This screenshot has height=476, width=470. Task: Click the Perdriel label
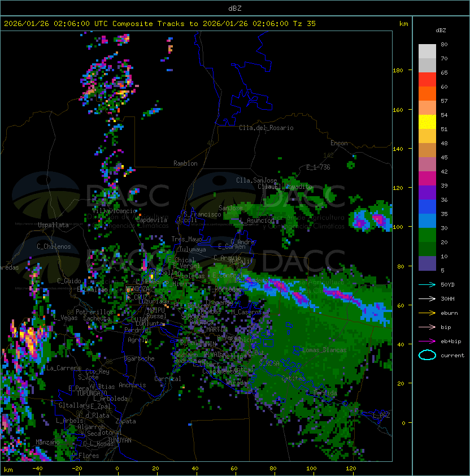tap(136, 330)
